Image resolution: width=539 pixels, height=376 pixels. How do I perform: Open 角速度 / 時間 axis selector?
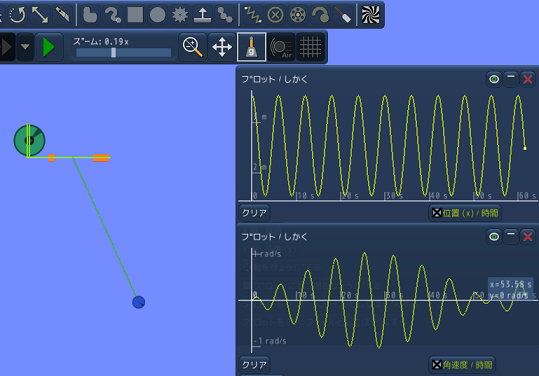click(x=462, y=365)
